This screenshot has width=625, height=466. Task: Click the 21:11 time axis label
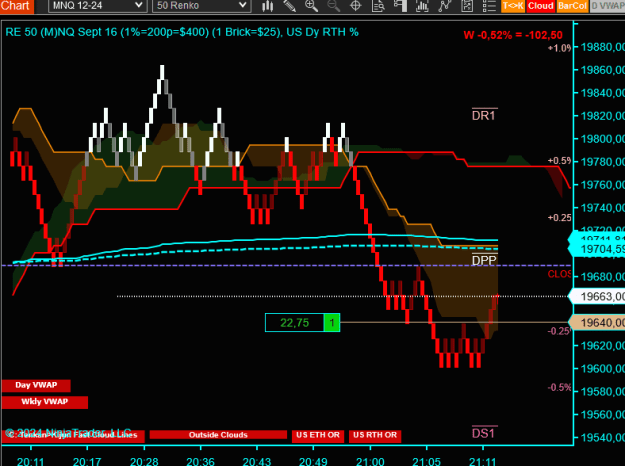[482, 462]
